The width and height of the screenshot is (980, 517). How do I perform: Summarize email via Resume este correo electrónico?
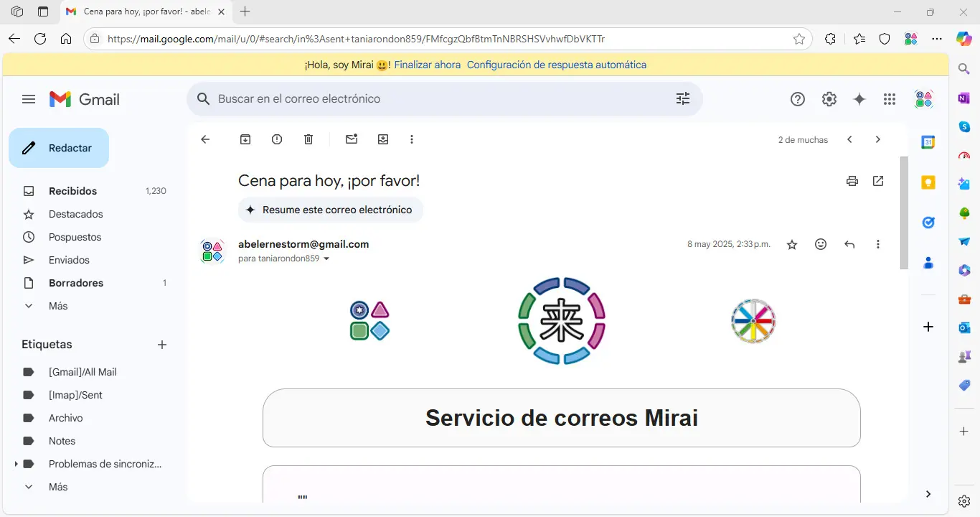pyautogui.click(x=330, y=210)
